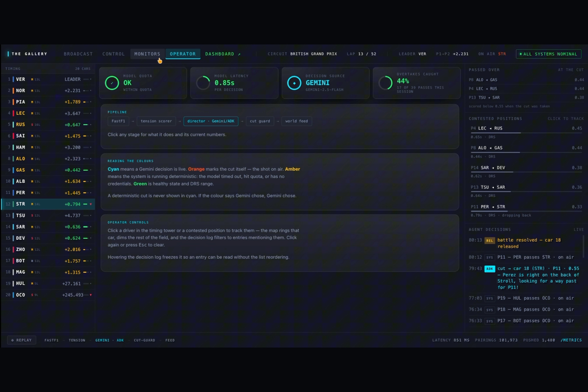Track VER in the timing tower
Image resolution: width=588 pixels, height=392 pixels.
48,79
